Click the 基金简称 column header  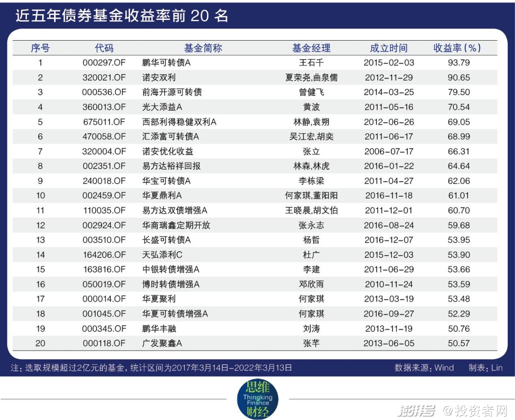point(203,48)
